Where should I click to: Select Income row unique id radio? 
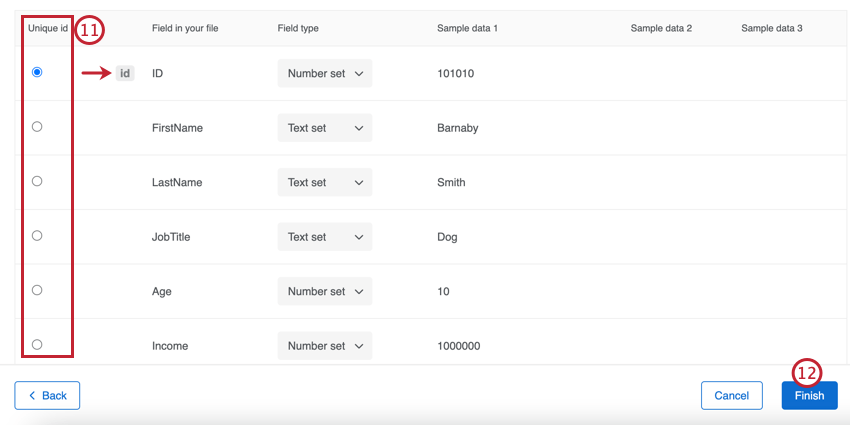pos(37,344)
